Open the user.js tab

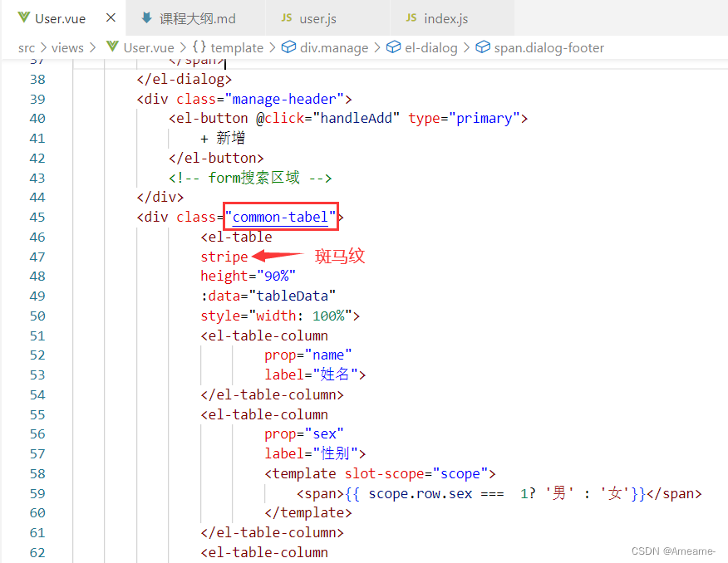click(327, 18)
